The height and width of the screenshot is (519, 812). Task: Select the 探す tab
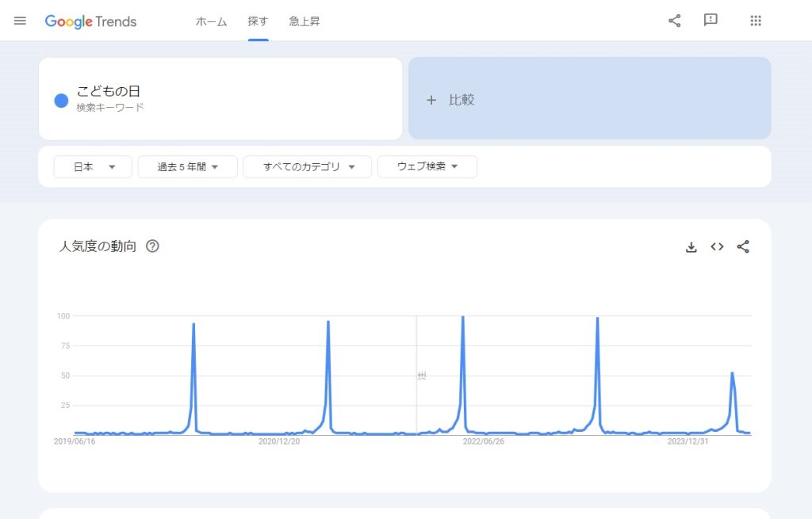[258, 21]
